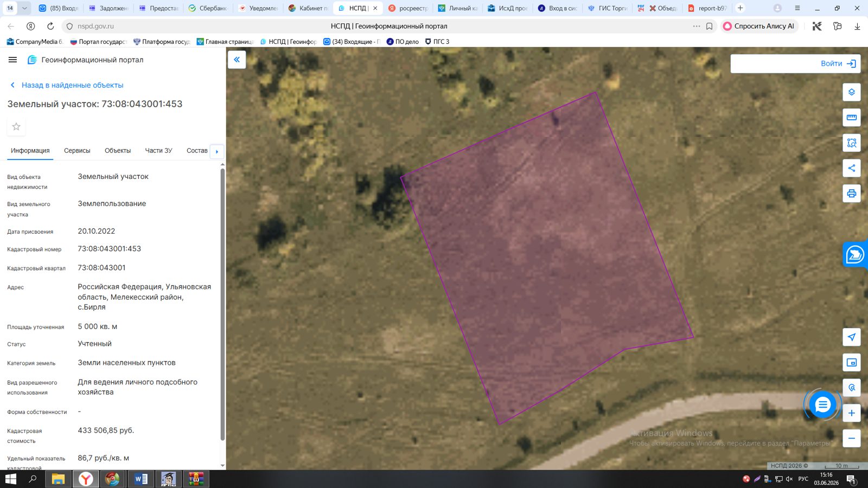Open the blue chat support bubble

point(822,404)
